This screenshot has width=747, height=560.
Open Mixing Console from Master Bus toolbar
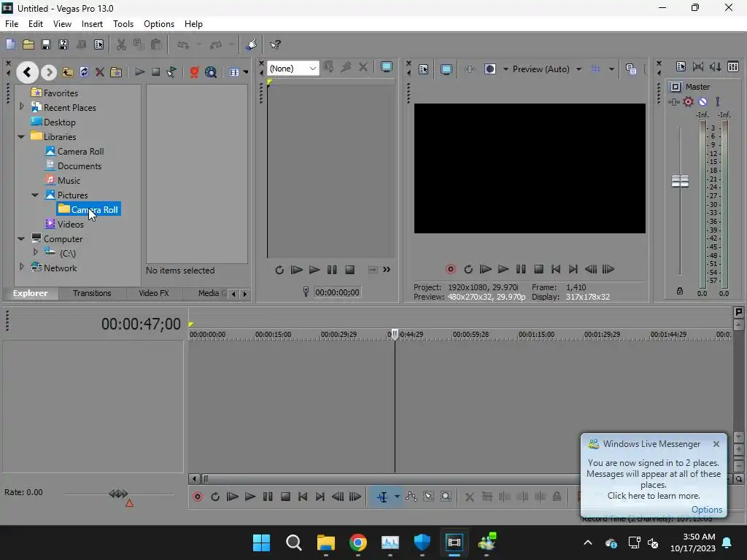(x=733, y=66)
